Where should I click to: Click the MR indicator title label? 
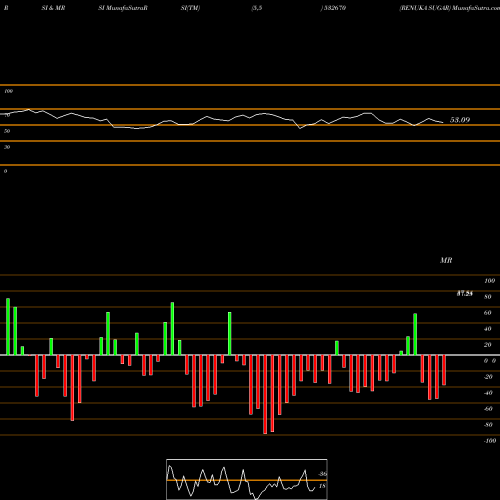[x=446, y=260]
